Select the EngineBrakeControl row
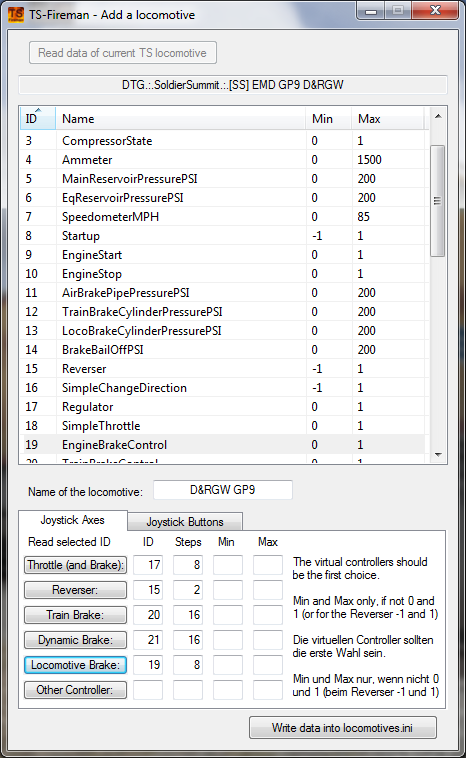The image size is (466, 758). click(222, 445)
